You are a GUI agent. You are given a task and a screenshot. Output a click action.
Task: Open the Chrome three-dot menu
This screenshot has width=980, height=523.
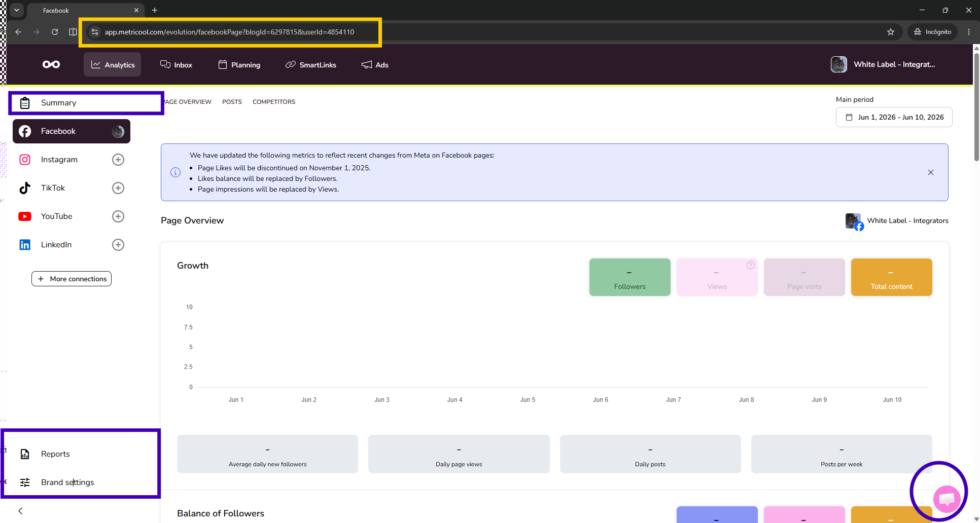click(x=969, y=32)
